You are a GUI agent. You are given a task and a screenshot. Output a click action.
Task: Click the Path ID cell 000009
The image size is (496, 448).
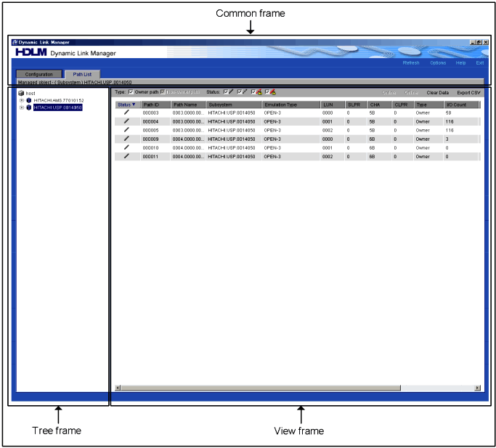tap(150, 139)
